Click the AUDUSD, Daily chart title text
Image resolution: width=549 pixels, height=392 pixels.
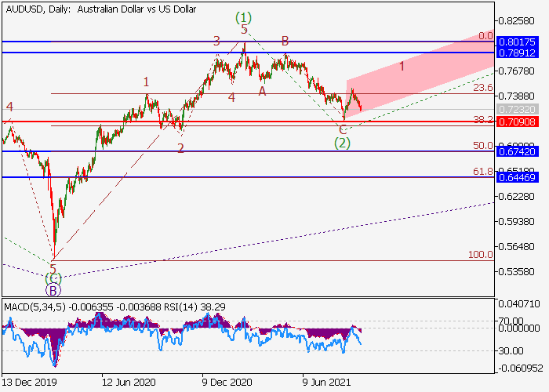pos(101,9)
